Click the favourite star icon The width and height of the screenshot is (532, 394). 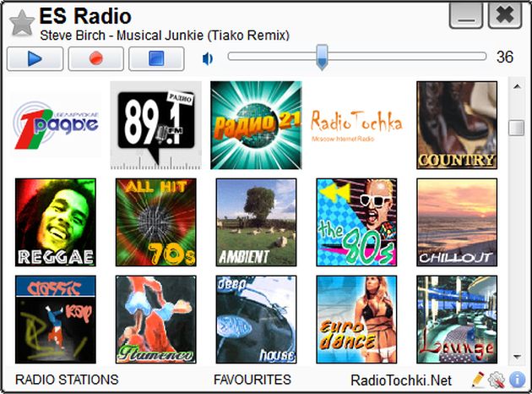point(22,23)
